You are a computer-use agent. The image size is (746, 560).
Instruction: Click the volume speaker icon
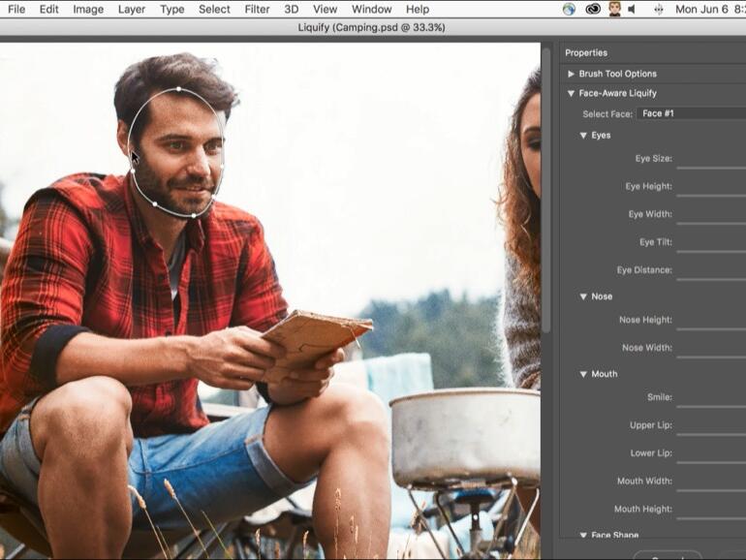(632, 9)
